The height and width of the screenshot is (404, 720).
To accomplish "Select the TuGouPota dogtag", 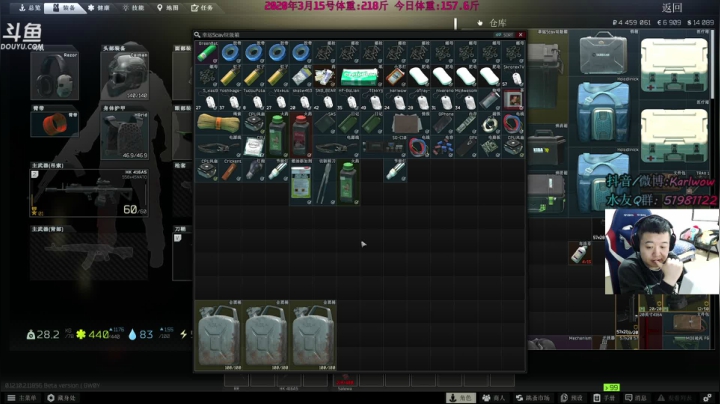I will (254, 100).
